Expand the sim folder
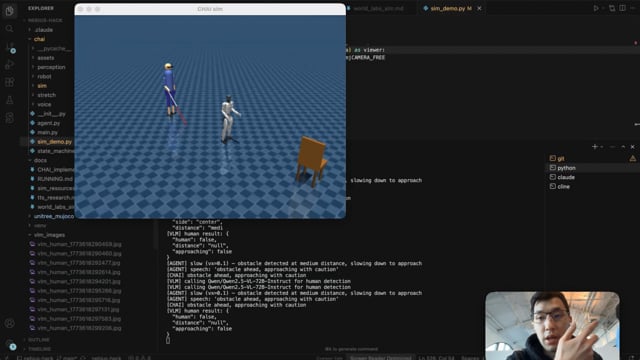The width and height of the screenshot is (640, 360). (x=42, y=86)
